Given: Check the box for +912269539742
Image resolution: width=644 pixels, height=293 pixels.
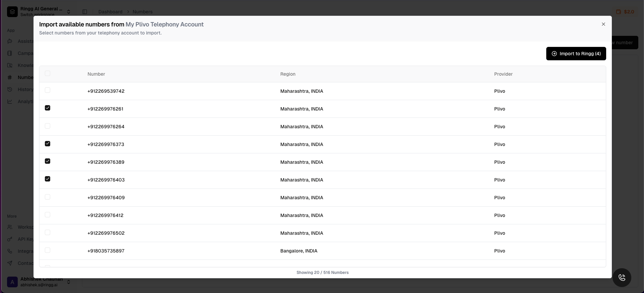Looking at the screenshot, I should click(x=48, y=90).
